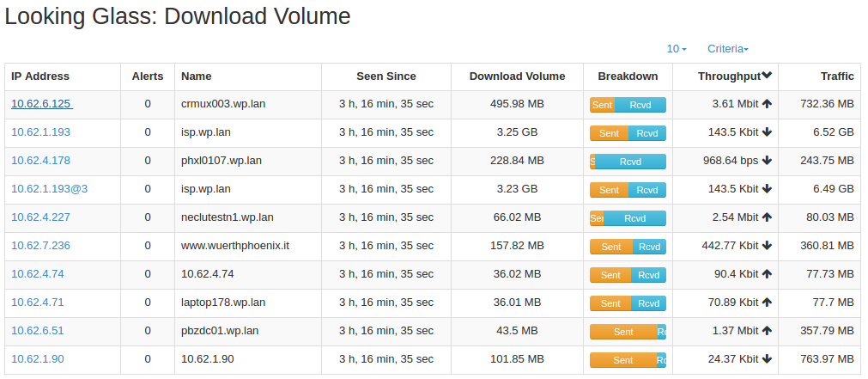
Task: Open host link 10.62.6.125
Action: tap(42, 104)
